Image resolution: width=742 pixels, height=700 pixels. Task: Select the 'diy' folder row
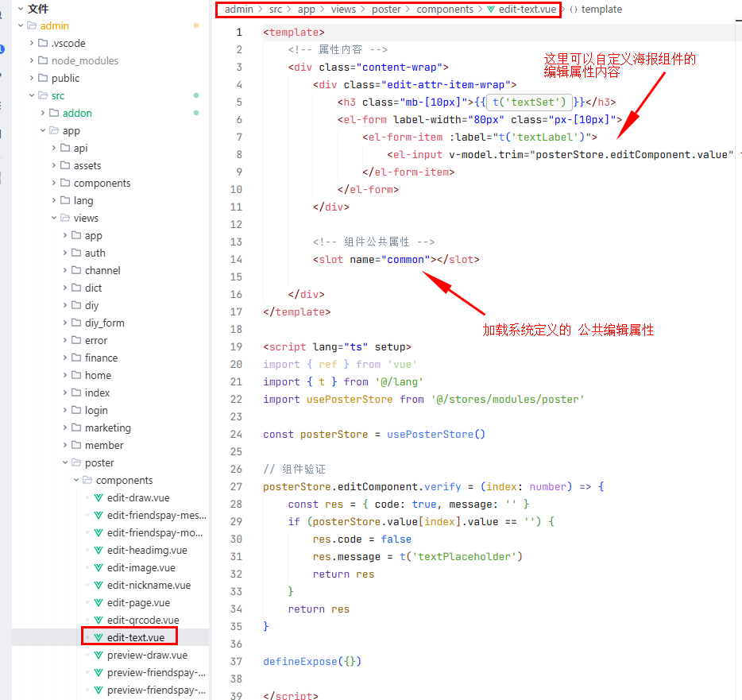point(110,306)
